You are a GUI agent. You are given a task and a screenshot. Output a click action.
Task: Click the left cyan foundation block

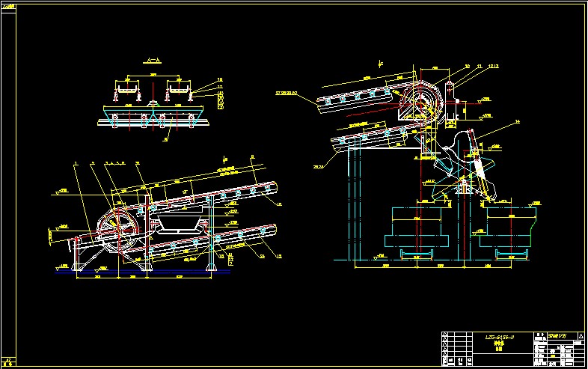pos(419,228)
